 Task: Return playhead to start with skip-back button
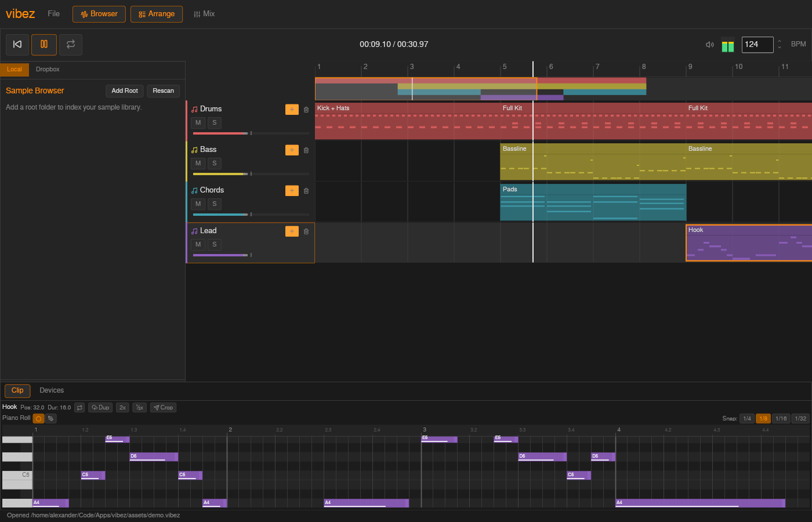(x=17, y=44)
